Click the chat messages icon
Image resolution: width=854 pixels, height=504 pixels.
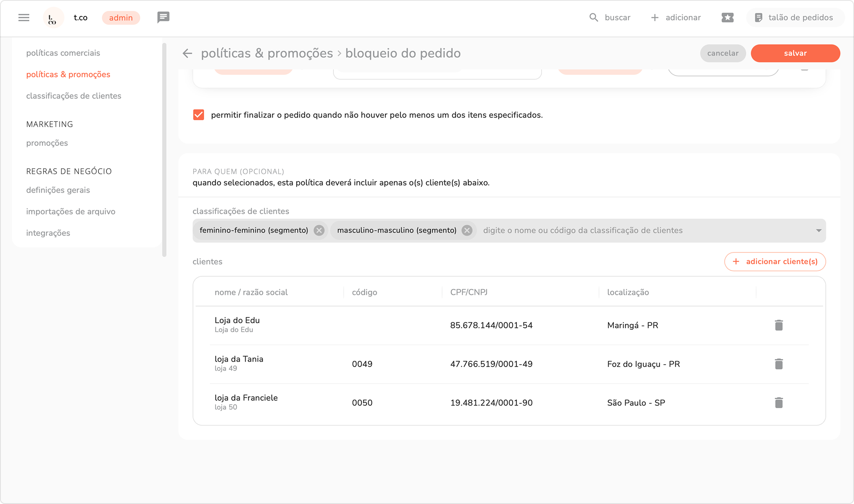click(163, 17)
